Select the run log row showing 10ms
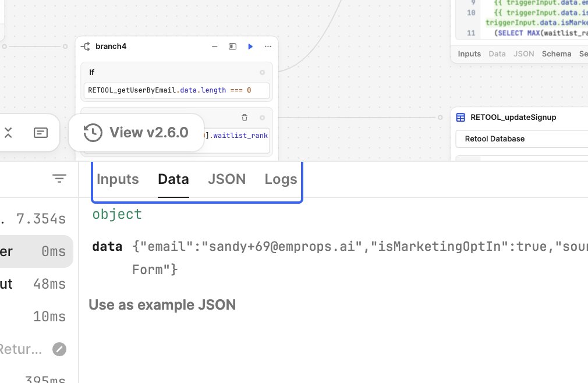This screenshot has height=383, width=588. tap(37, 317)
